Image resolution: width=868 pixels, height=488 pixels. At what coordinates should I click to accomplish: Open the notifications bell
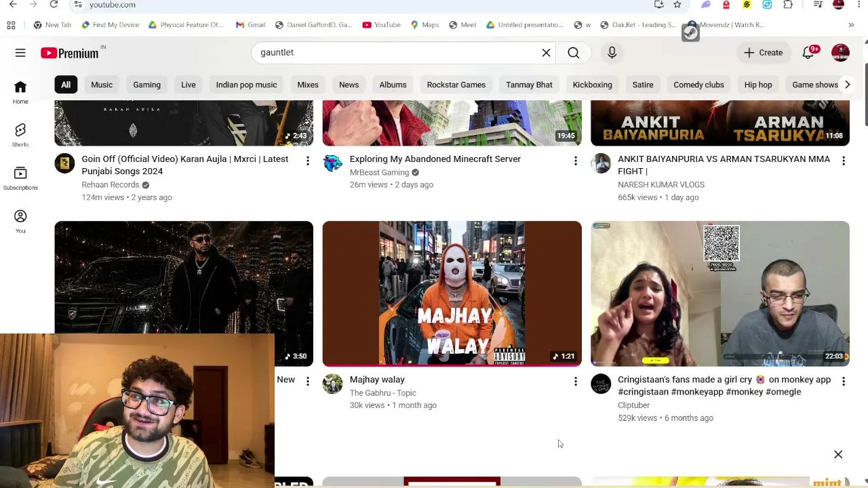click(808, 52)
